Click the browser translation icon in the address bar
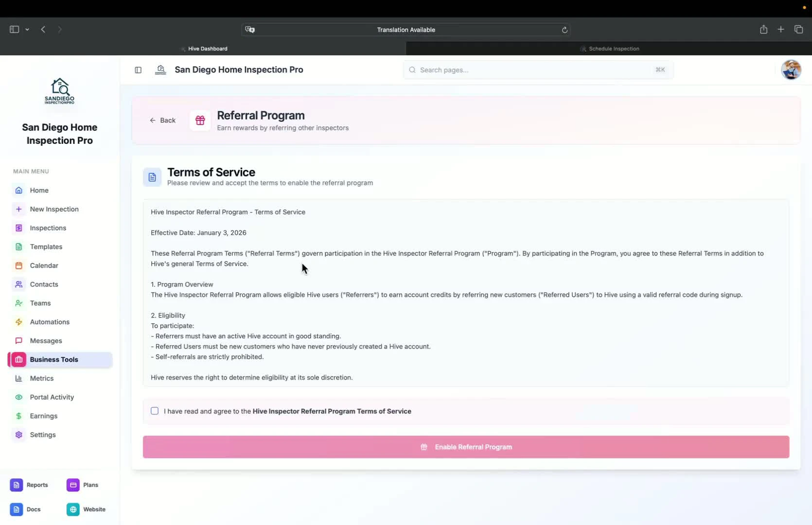 (x=250, y=30)
